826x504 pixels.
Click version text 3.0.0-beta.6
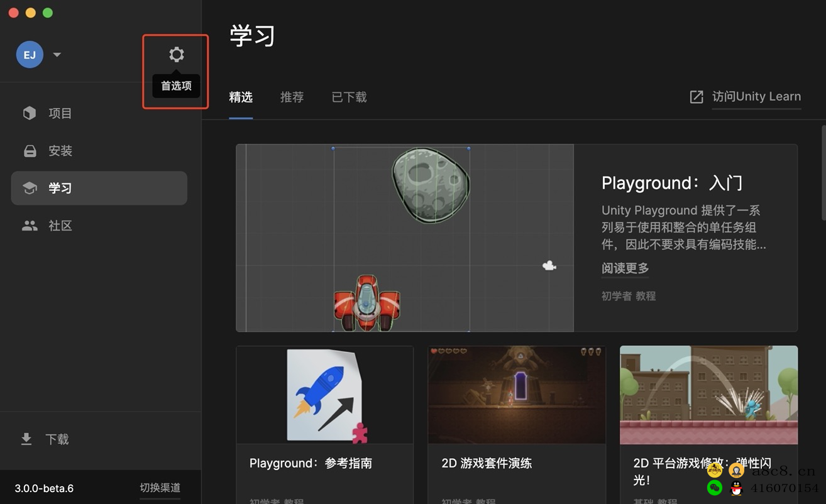[44, 488]
